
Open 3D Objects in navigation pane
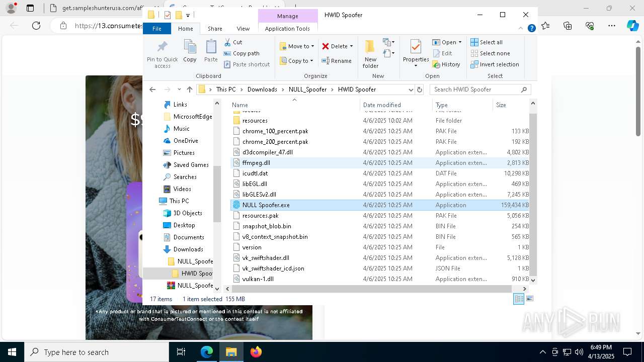(188, 213)
